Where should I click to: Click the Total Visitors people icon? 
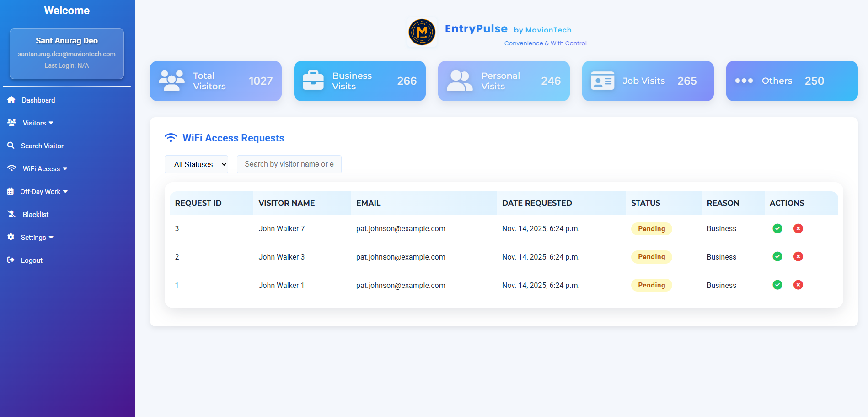click(x=171, y=81)
